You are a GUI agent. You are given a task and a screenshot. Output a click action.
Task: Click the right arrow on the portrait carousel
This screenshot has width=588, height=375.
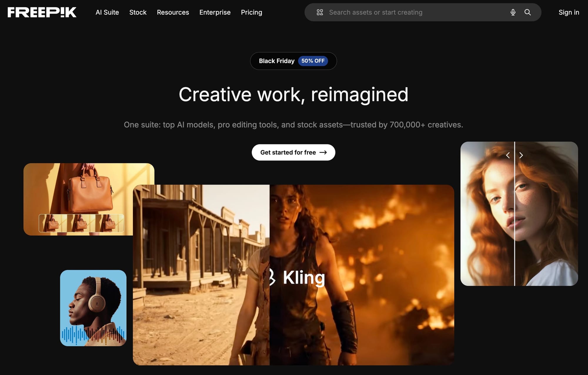pos(521,155)
